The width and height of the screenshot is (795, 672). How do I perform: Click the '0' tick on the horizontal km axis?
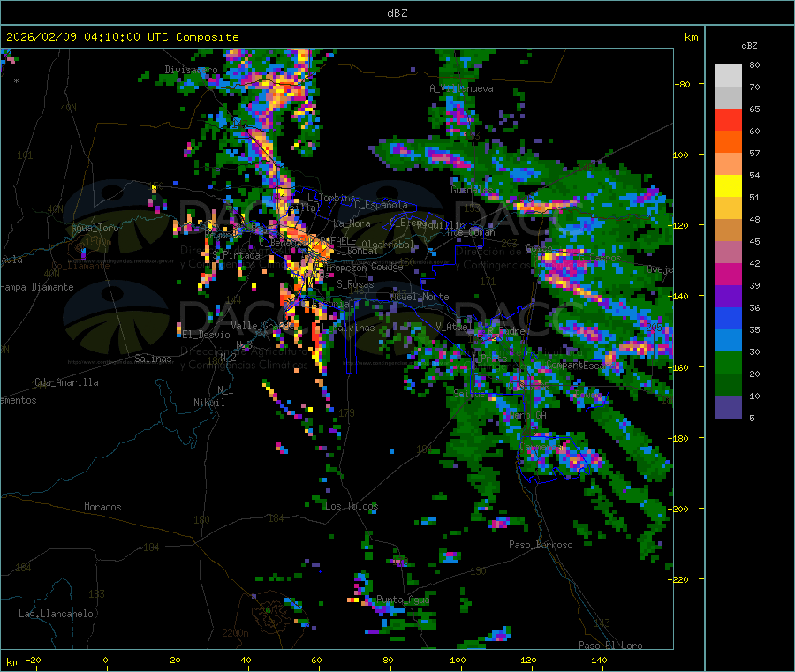tap(105, 661)
